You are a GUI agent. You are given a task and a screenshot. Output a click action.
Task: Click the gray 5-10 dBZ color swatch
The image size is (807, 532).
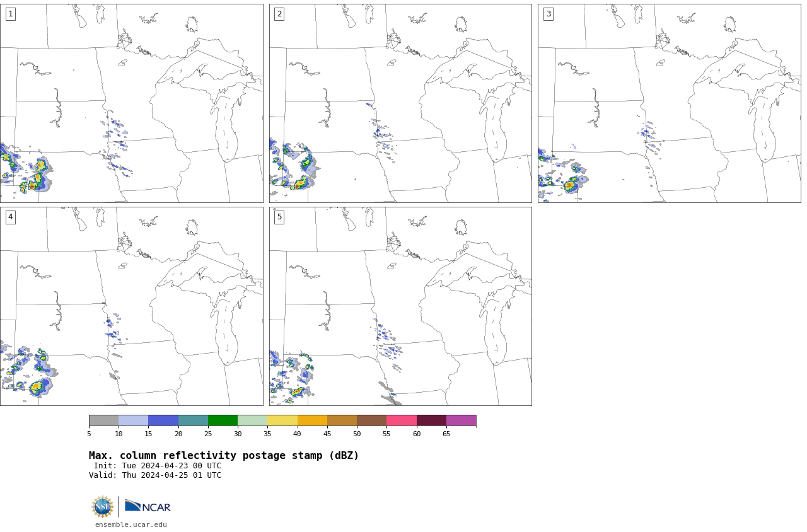(104, 420)
